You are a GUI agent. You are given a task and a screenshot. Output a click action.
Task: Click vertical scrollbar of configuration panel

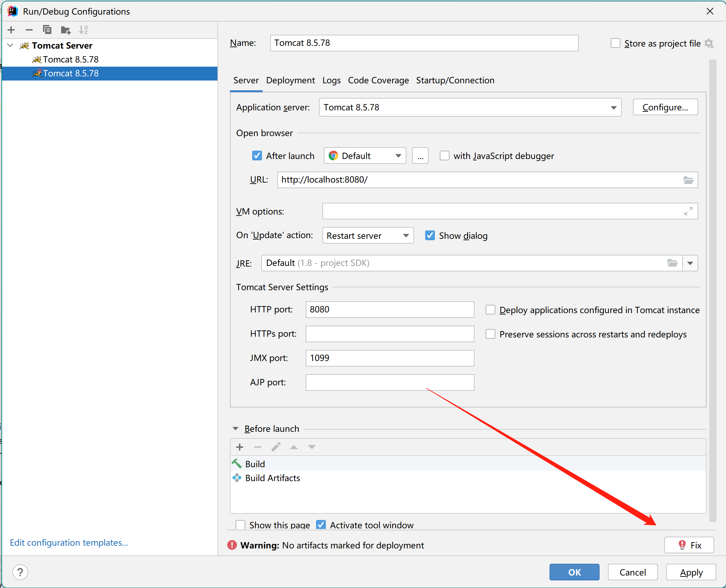(712, 291)
